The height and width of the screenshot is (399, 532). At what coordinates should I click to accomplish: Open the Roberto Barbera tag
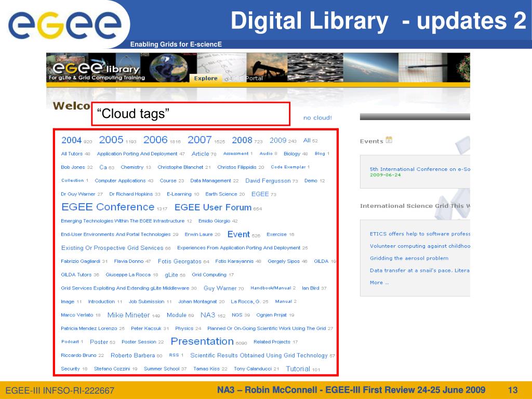pyautogui.click(x=132, y=355)
